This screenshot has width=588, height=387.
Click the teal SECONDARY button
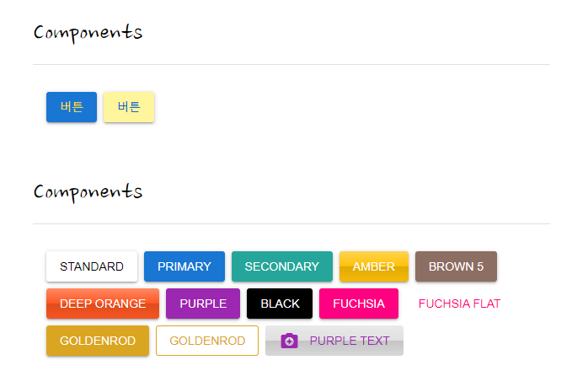tap(282, 266)
